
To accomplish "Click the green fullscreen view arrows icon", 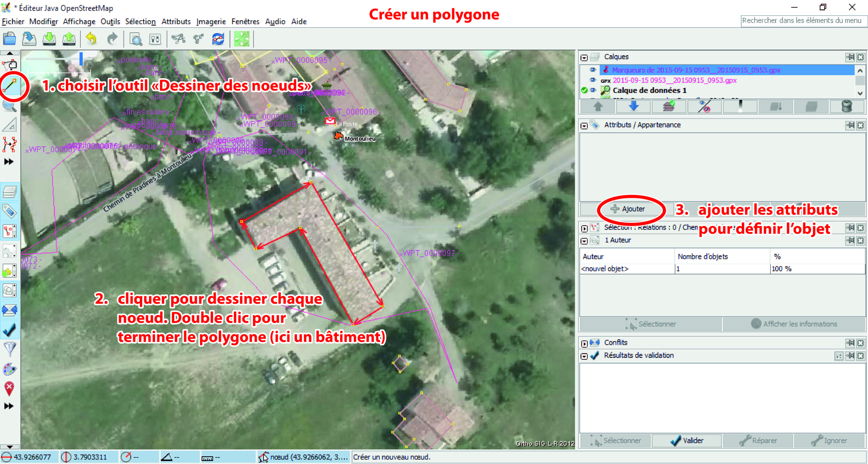I will 242,39.
